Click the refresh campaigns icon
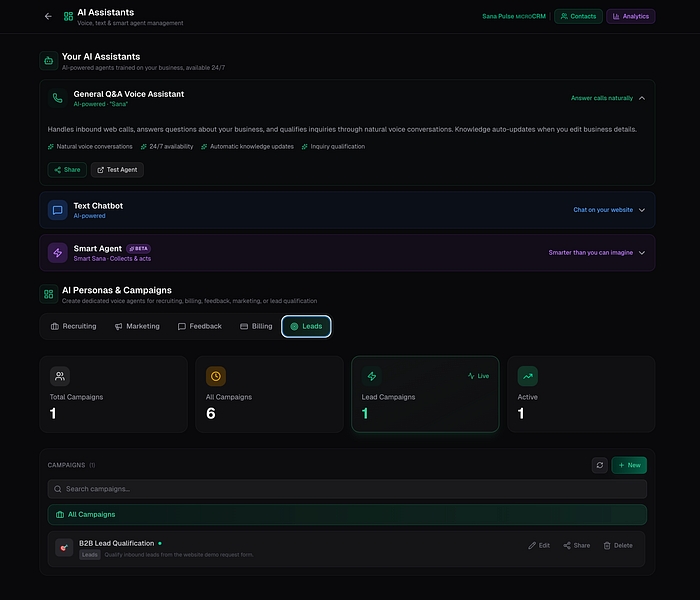Screen dimensions: 700x600 tap(600, 465)
